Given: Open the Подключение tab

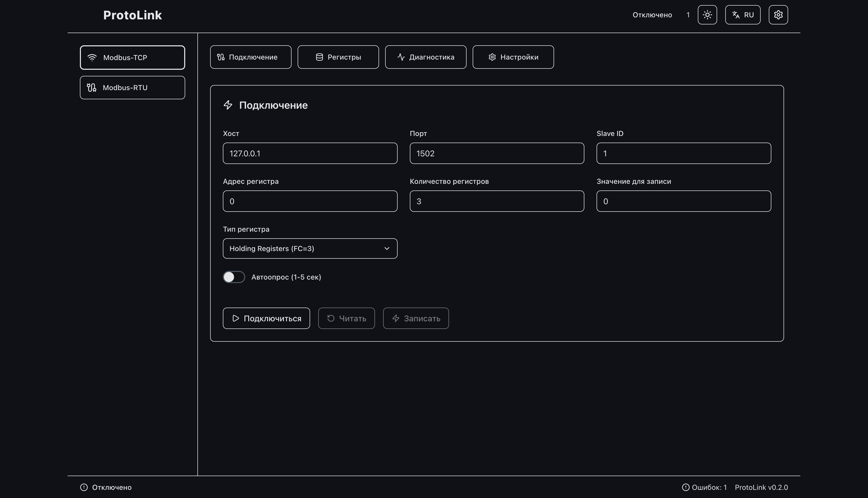Looking at the screenshot, I should (251, 57).
